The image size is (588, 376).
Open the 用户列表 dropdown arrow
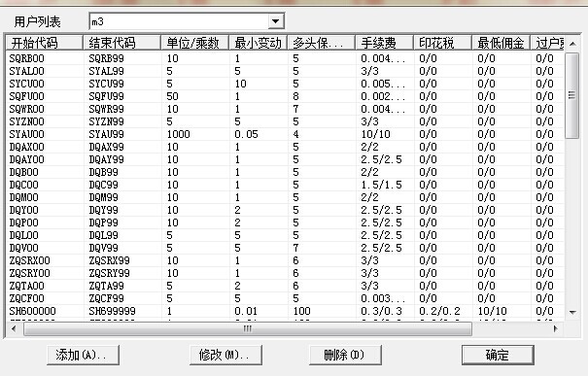pos(276,21)
